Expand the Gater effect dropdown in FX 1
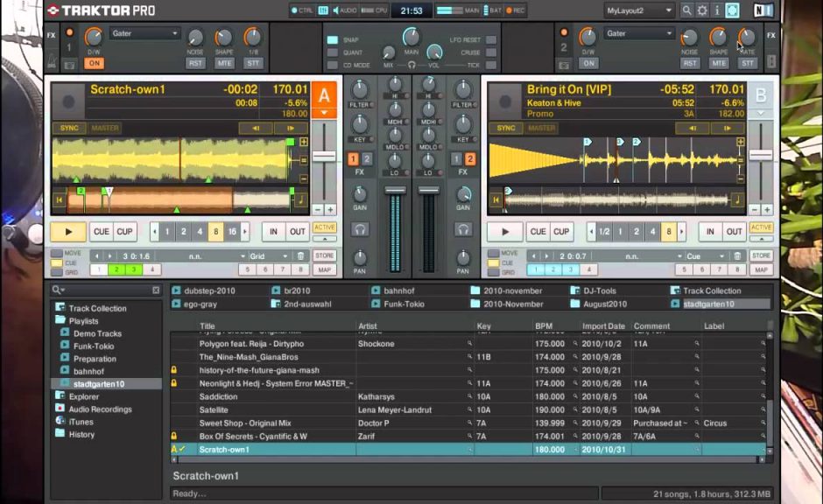Viewport: 823px width, 504px height. click(145, 34)
